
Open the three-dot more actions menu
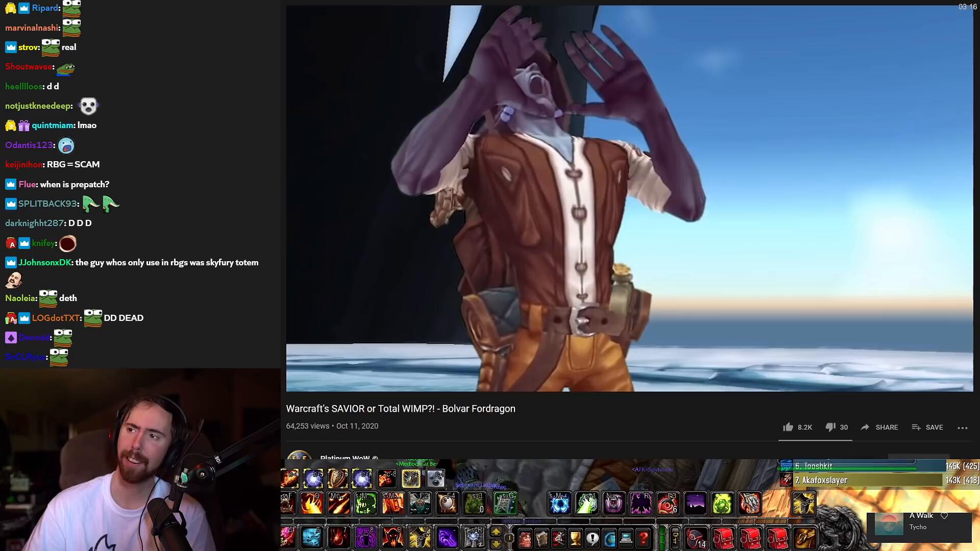962,428
